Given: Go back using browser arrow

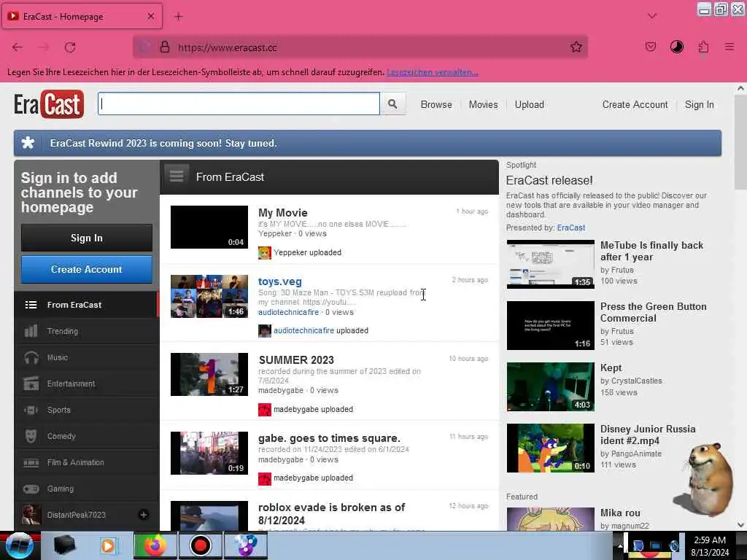Looking at the screenshot, I should coord(18,47).
